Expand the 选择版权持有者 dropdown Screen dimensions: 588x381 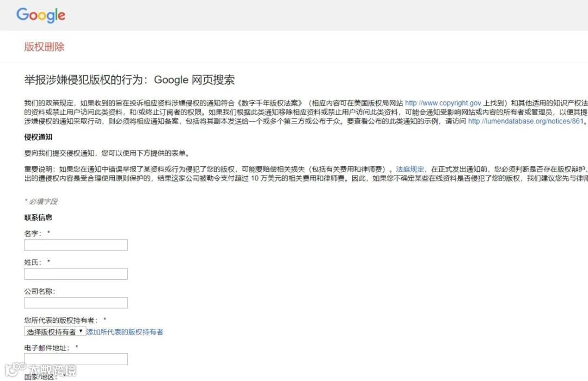point(55,331)
